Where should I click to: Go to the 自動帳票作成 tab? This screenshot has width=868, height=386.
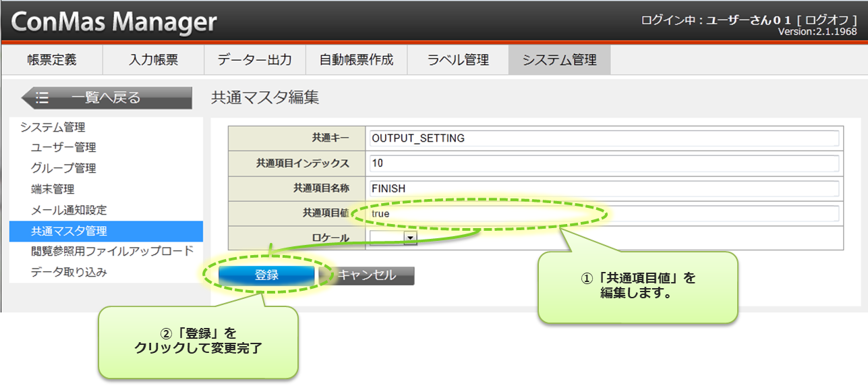tap(356, 60)
